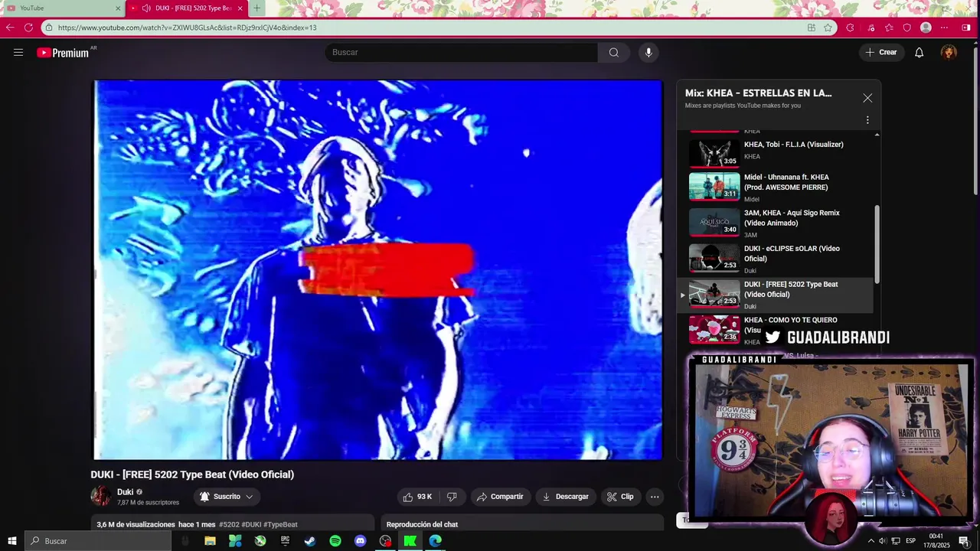This screenshot has width=980, height=551.
Task: Reload the current page
Action: point(28,28)
